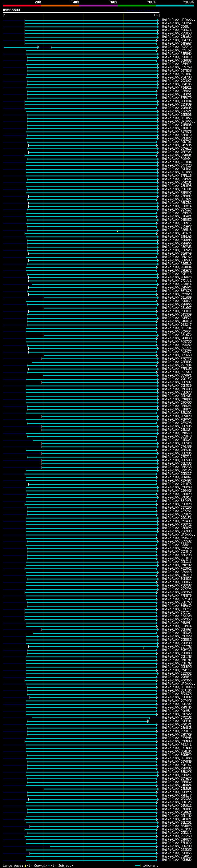Open the UniRef100_Q43359 hit

(177, 314)
